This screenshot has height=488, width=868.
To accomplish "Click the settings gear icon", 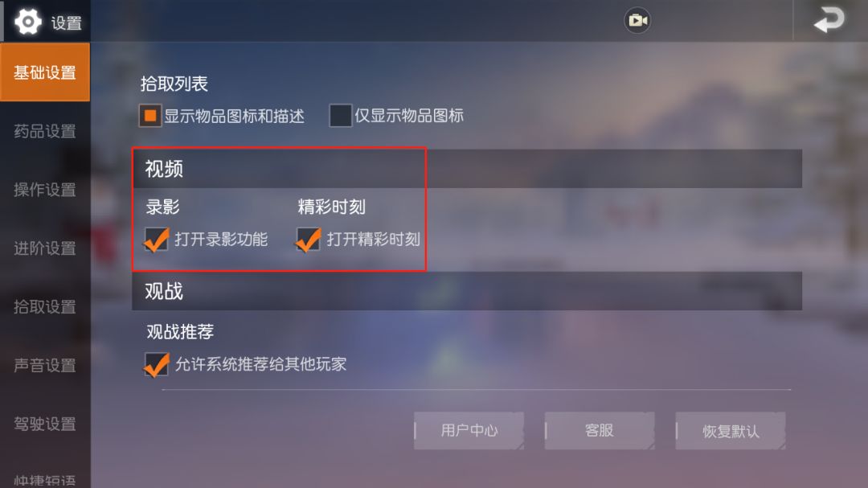I will [27, 22].
